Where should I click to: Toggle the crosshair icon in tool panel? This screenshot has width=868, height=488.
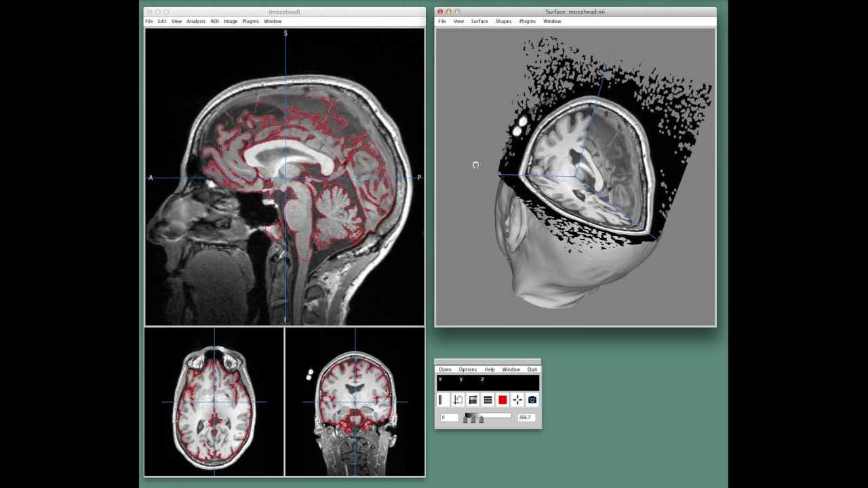(517, 400)
